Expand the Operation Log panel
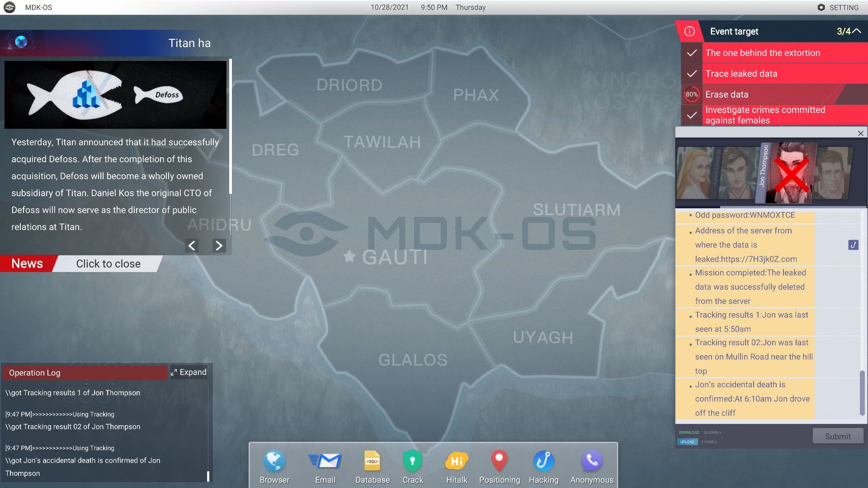868x488 pixels. 189,372
